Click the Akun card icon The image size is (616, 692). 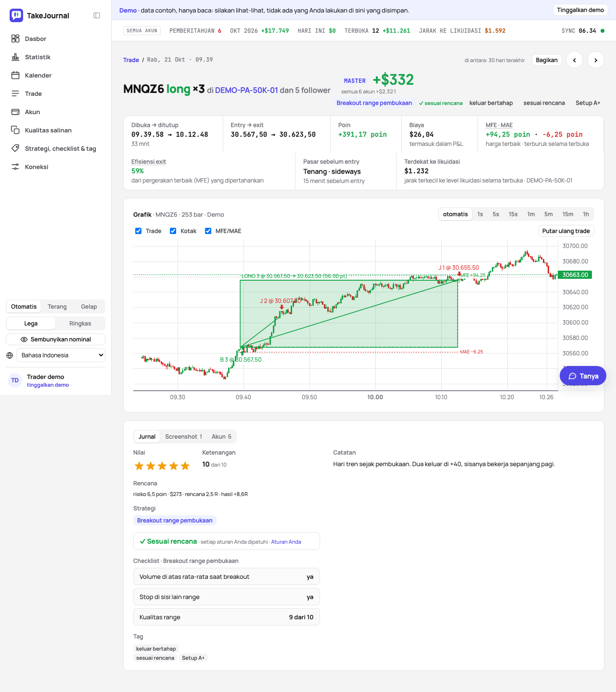pyautogui.click(x=15, y=112)
